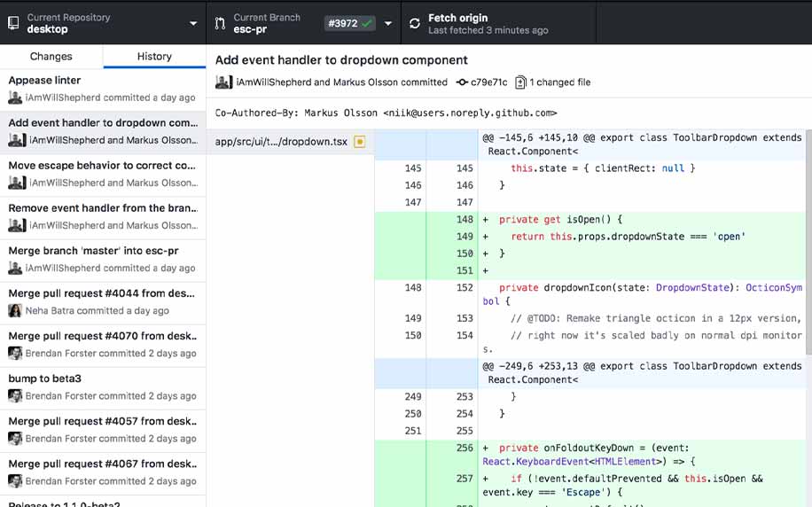Click Neha Batra's avatar in commit list
Viewport: 812px width, 507px height.
(15, 311)
